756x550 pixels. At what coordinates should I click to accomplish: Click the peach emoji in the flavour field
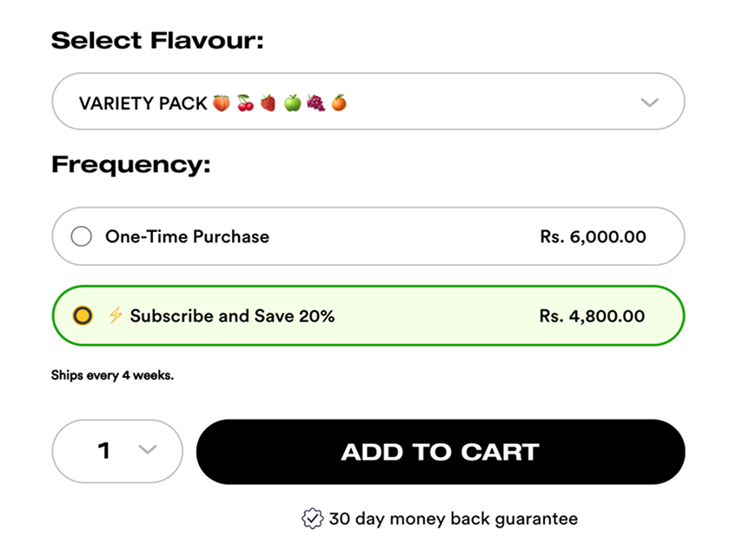222,103
